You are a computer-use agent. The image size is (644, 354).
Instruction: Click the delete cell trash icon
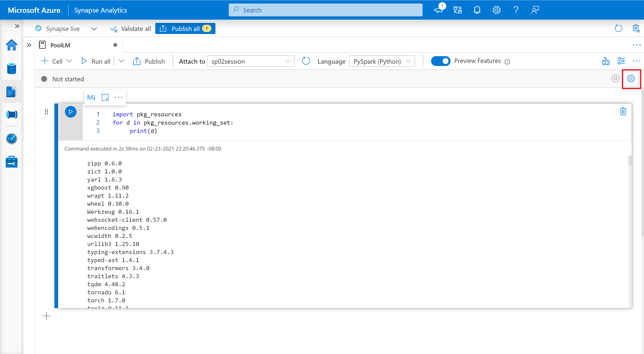[623, 112]
